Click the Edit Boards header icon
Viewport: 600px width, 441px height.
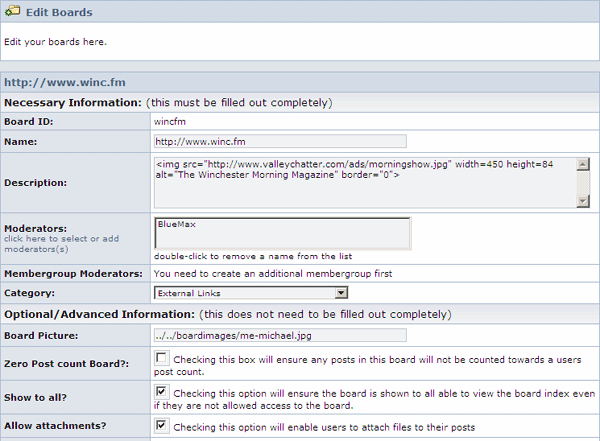tap(13, 13)
